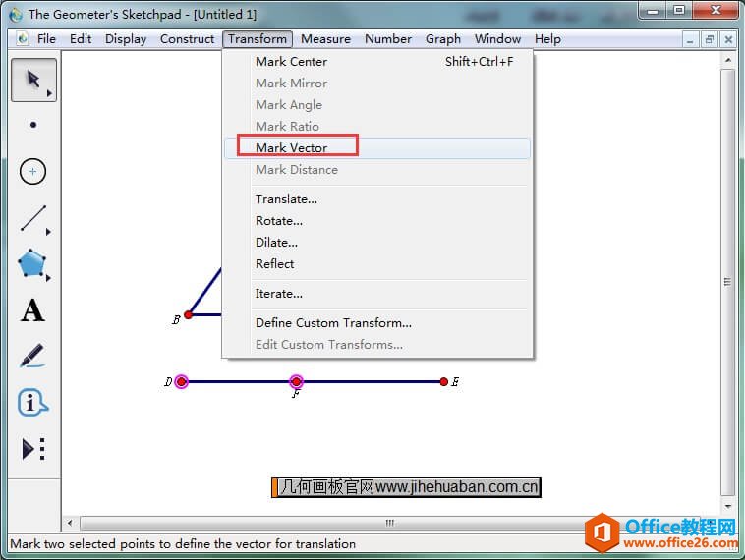Viewport: 745px width, 560px height.
Task: Choose Mark Vector menu item
Action: 377,148
